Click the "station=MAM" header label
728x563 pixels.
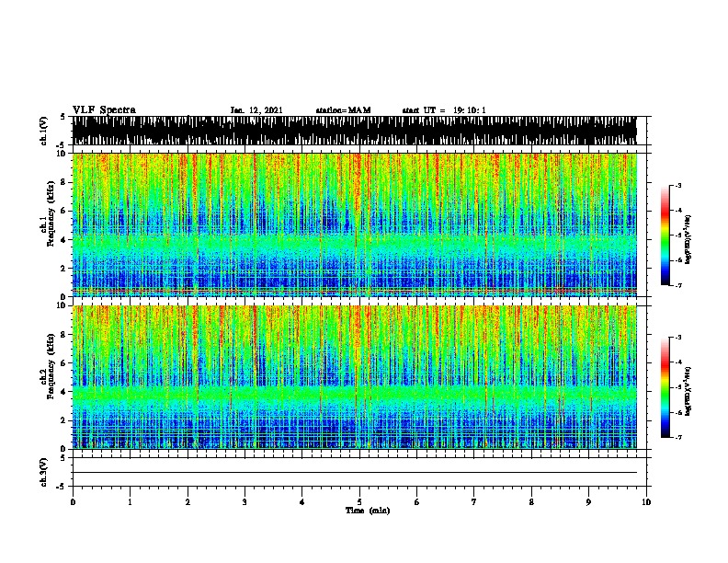click(x=343, y=110)
